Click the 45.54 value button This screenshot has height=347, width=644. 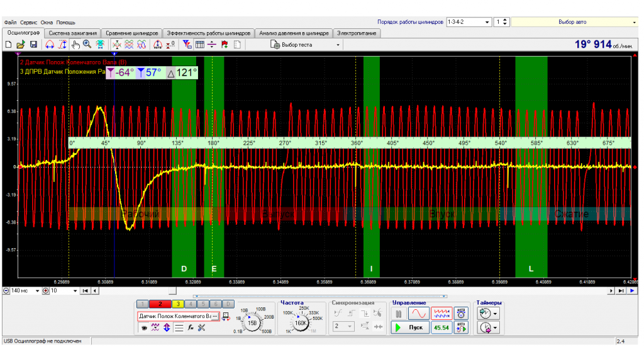click(441, 327)
